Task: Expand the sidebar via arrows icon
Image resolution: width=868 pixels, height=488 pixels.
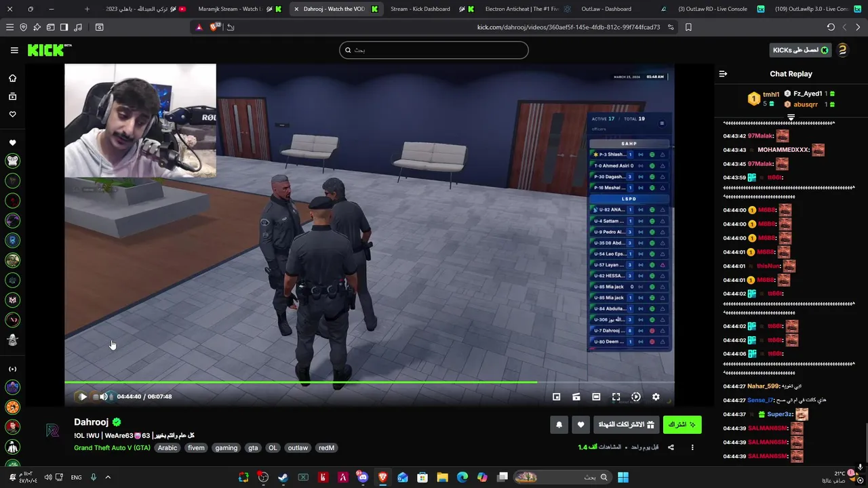Action: (12, 369)
